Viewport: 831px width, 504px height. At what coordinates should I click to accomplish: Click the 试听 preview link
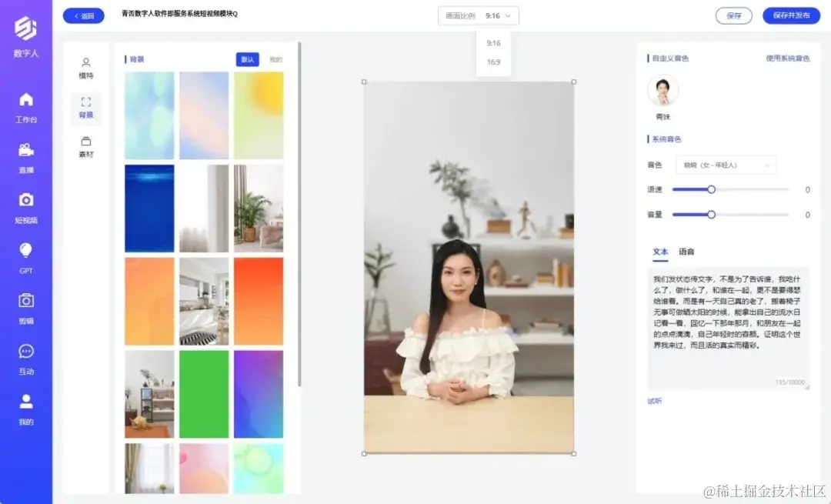click(655, 401)
